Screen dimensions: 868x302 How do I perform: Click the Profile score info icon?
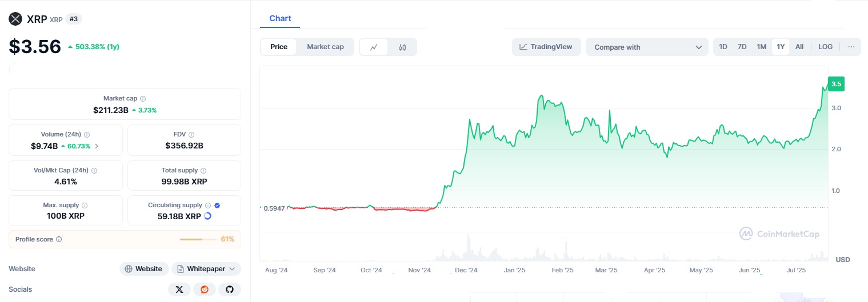(59, 239)
